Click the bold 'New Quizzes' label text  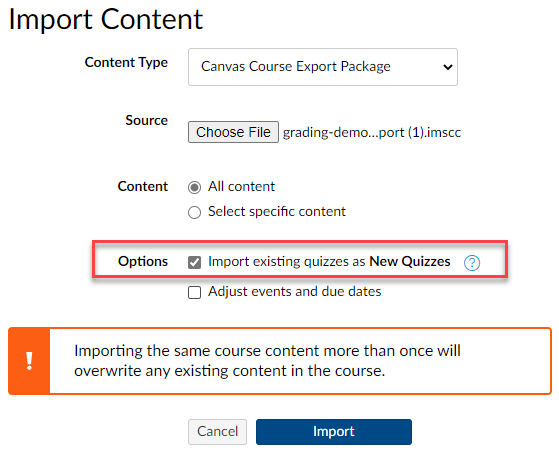point(410,262)
